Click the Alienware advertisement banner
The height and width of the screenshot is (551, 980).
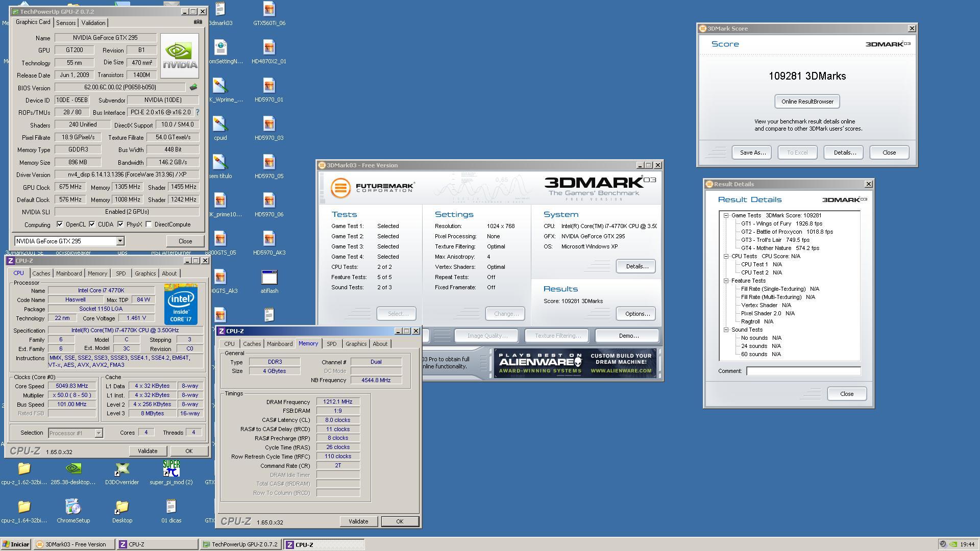coord(575,363)
